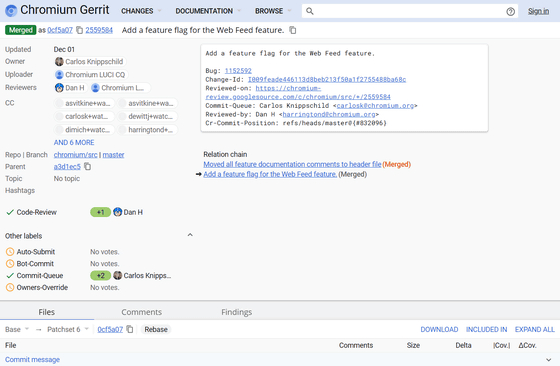560x366 pixels.
Task: Click the DOWNLOAD button
Action: click(x=439, y=329)
